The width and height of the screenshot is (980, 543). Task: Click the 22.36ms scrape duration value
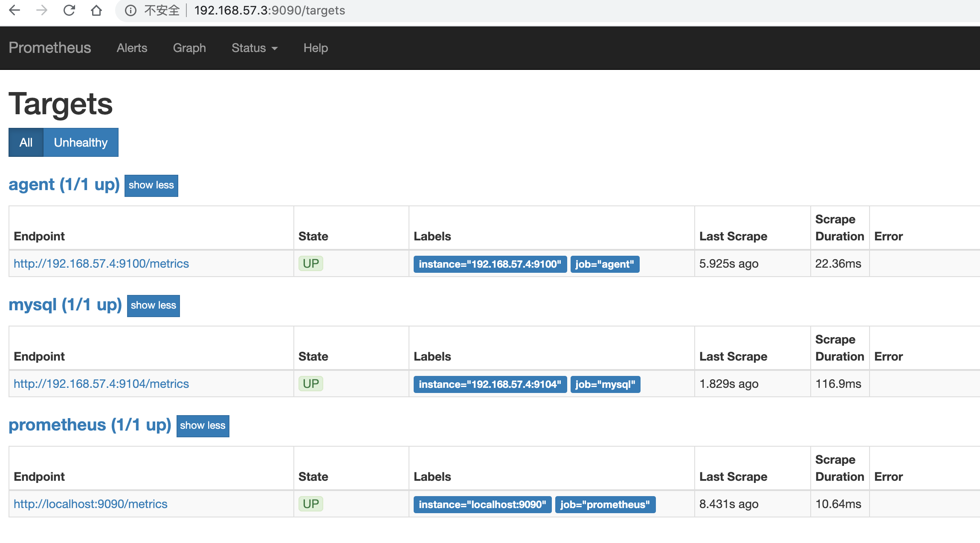[x=838, y=264]
